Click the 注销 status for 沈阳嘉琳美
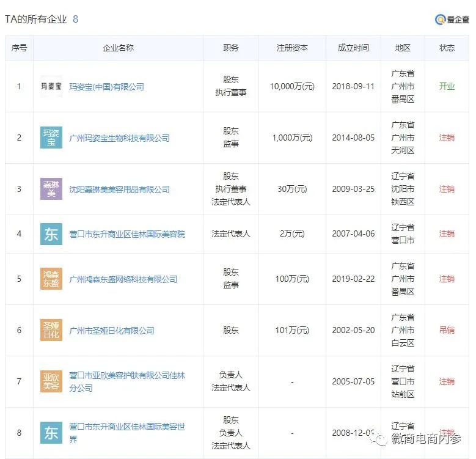This screenshot has width=476, height=459. [447, 189]
